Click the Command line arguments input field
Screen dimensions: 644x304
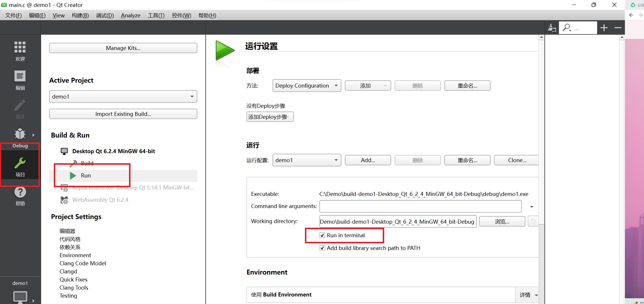[x=420, y=206]
